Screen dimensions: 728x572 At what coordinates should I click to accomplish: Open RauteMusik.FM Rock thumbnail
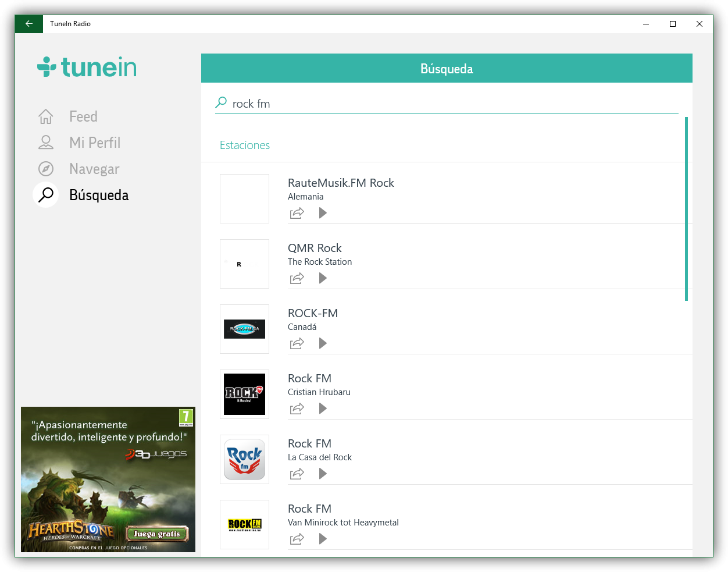(x=244, y=198)
